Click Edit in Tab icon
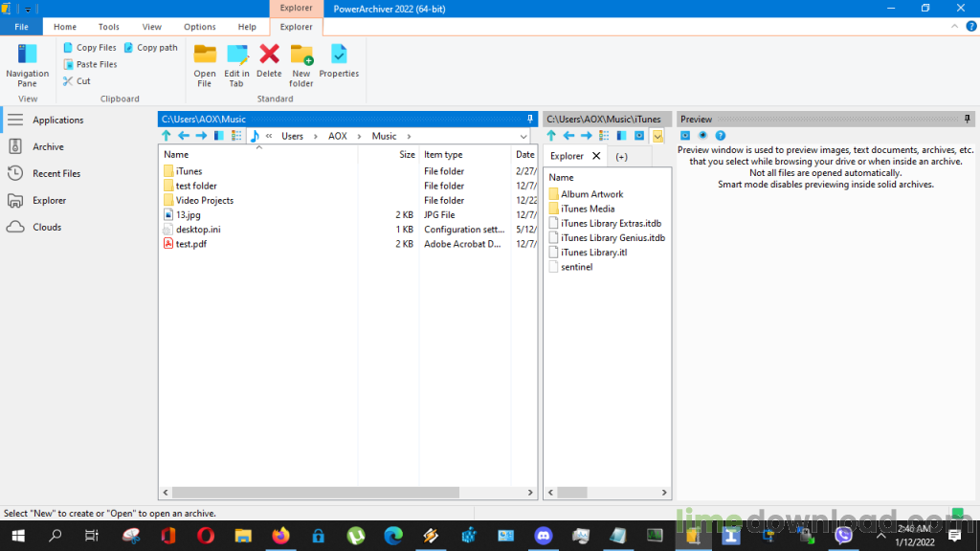Viewport: 980px width, 551px height. click(x=236, y=64)
